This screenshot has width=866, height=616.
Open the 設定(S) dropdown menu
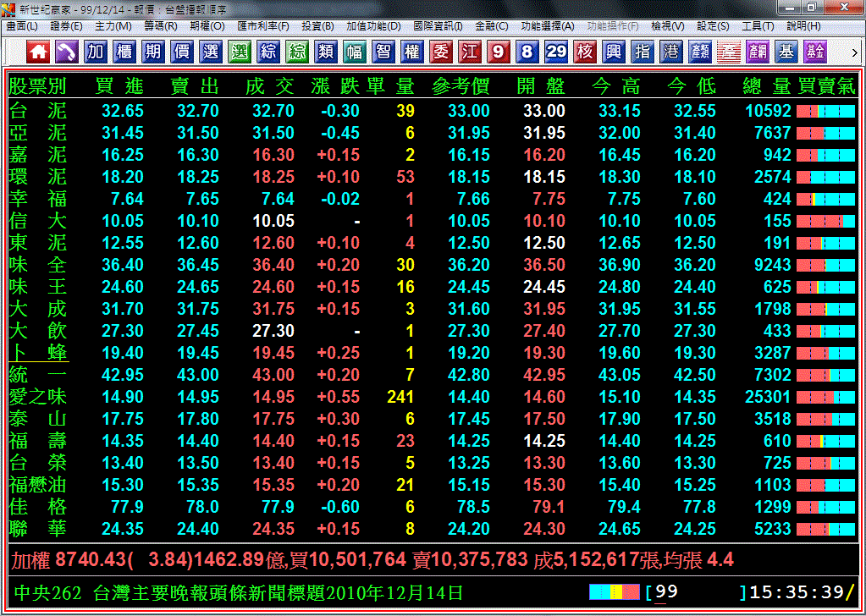pyautogui.click(x=712, y=26)
